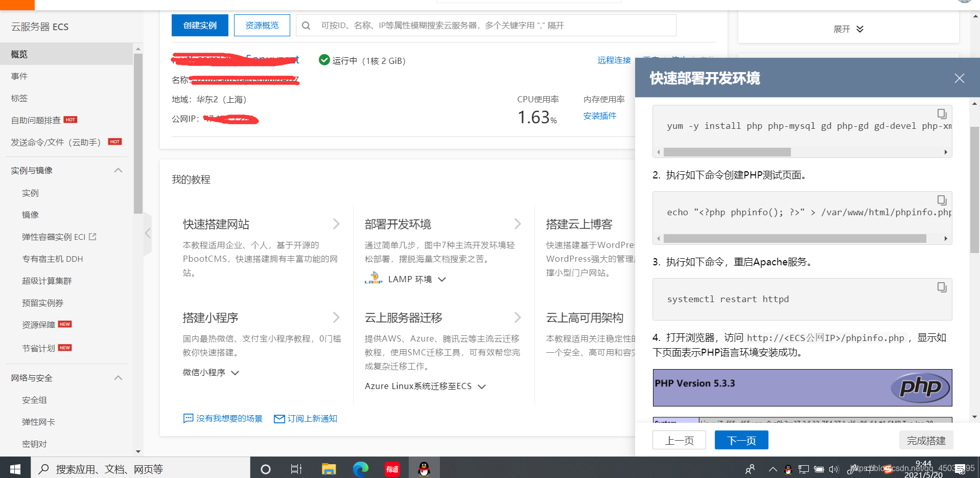980x478 pixels.
Task: Open 快速搭建网站 tutorial arrow
Action: coord(336,224)
